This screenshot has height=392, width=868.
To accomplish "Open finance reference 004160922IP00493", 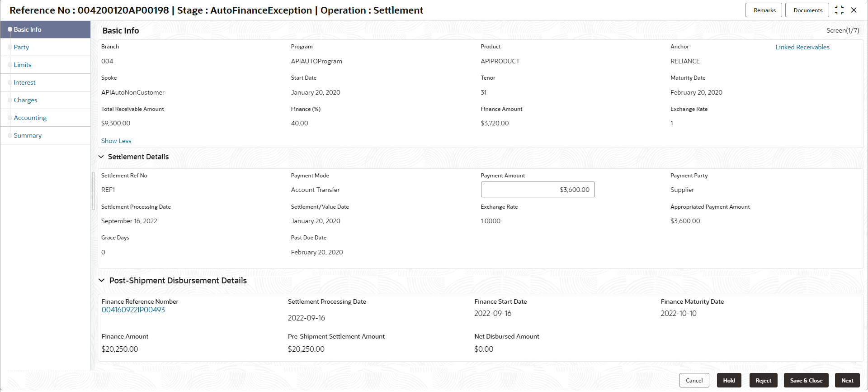I will pyautogui.click(x=133, y=310).
